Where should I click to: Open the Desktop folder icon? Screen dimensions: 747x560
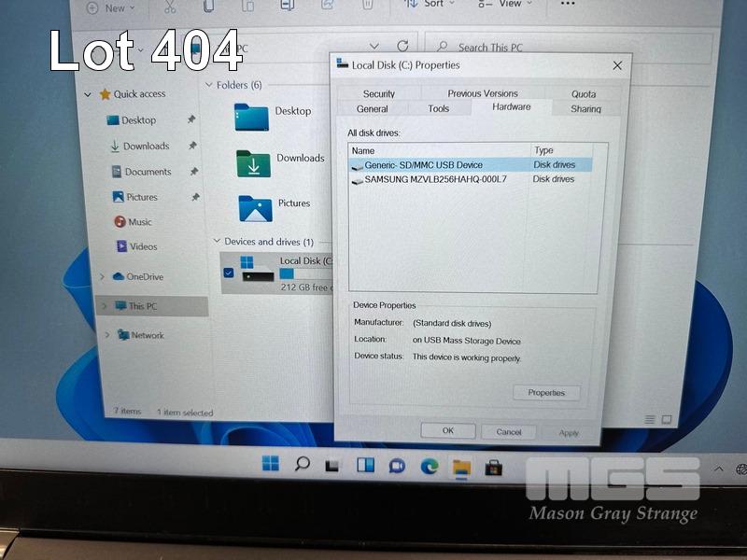251,117
